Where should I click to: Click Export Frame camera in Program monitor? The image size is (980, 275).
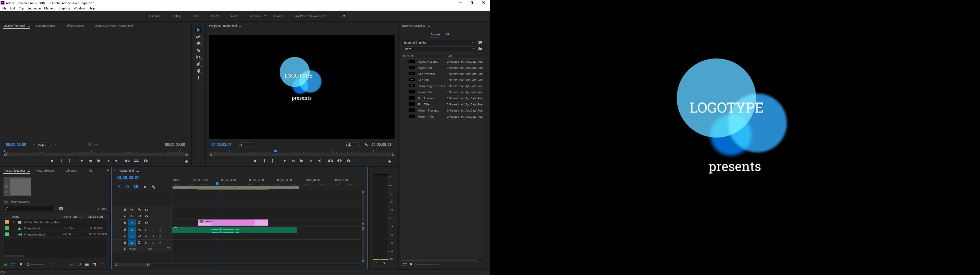[348, 161]
